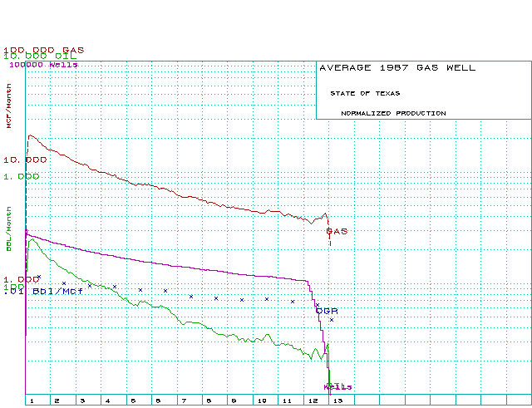
Task: Click the purple "Wells" label near the bottom axis
Action: (x=337, y=386)
